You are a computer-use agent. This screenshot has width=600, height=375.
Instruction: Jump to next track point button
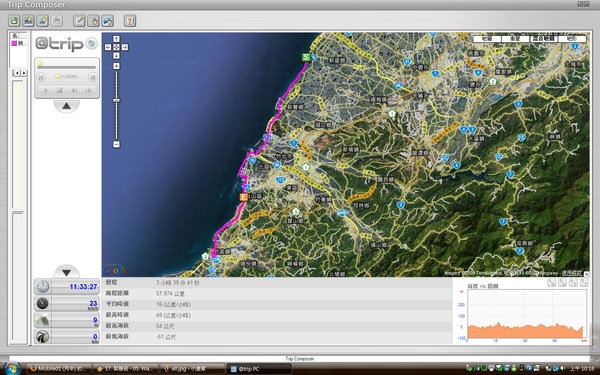click(x=92, y=77)
